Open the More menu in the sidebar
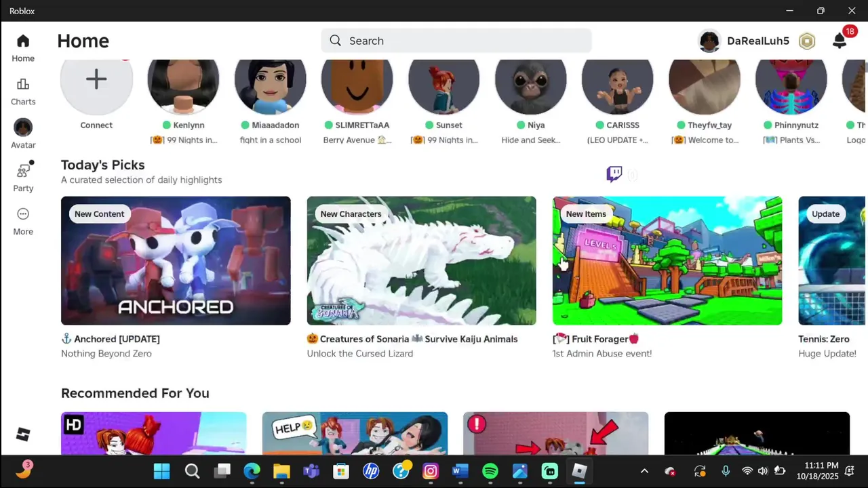 (x=22, y=222)
